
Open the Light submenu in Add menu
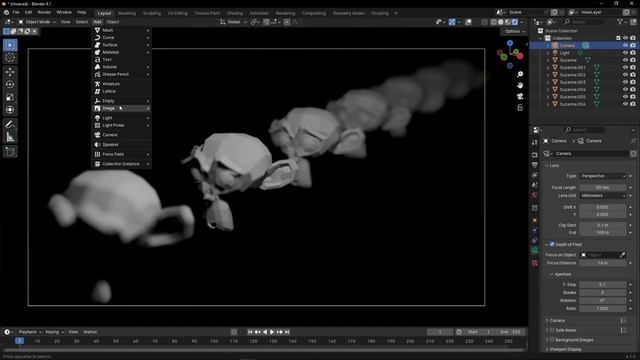coord(122,118)
